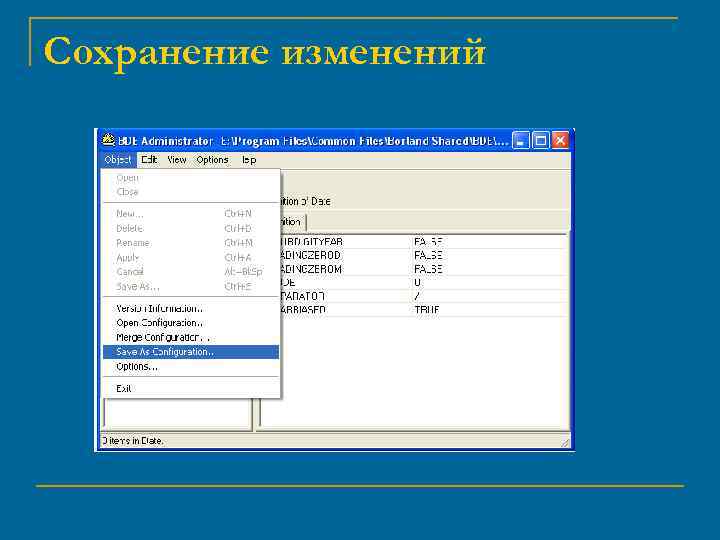
Task: Select the SEPARATOR row
Action: [422, 296]
